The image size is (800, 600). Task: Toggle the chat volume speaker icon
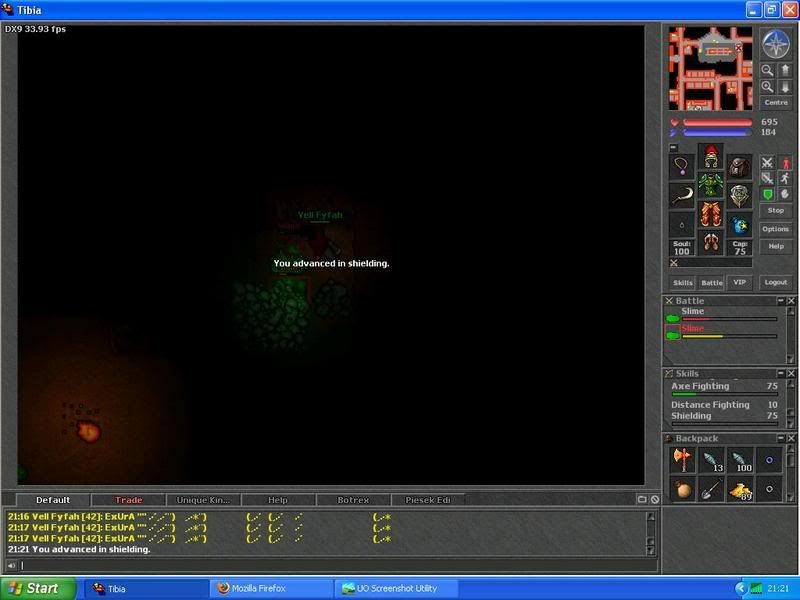(11, 565)
